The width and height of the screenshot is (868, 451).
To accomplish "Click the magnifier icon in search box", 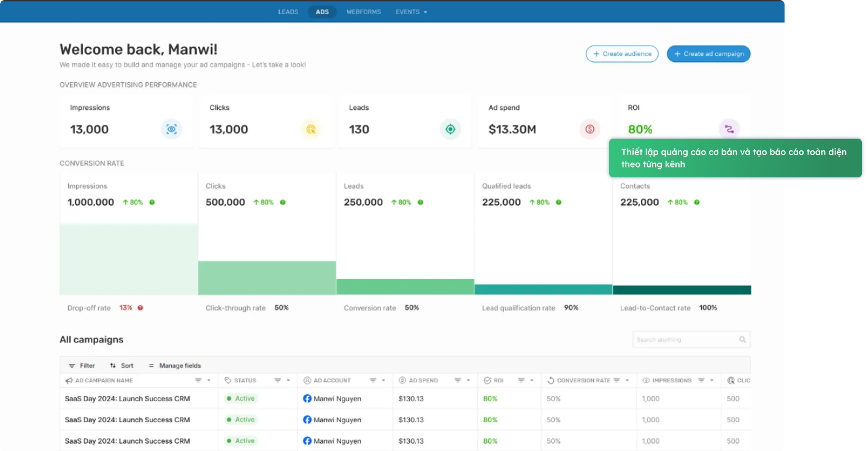I will click(x=742, y=339).
